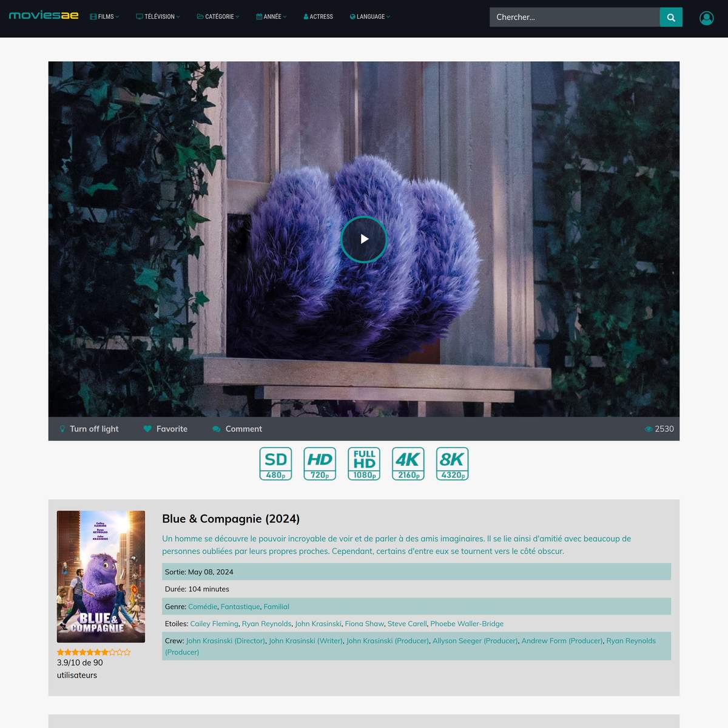Open Fiona Shaw actor page

pos(365,624)
